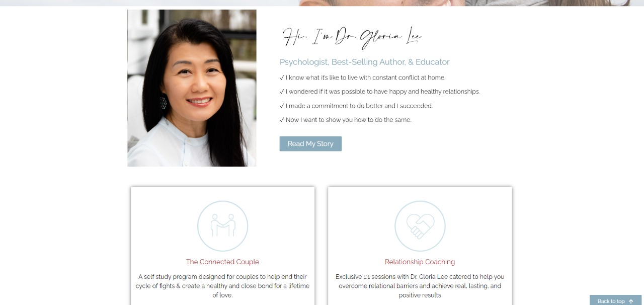The image size is (644, 305).
Task: Click the heart handshake circle icon
Action: point(420,226)
